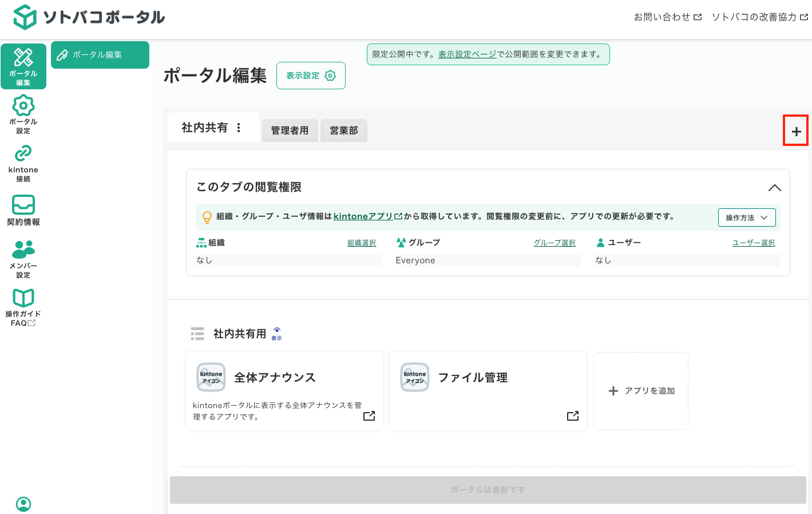Screen dimensions: 812x514
Task: Select the ポータル編集 sidebar icon
Action: coord(23,66)
